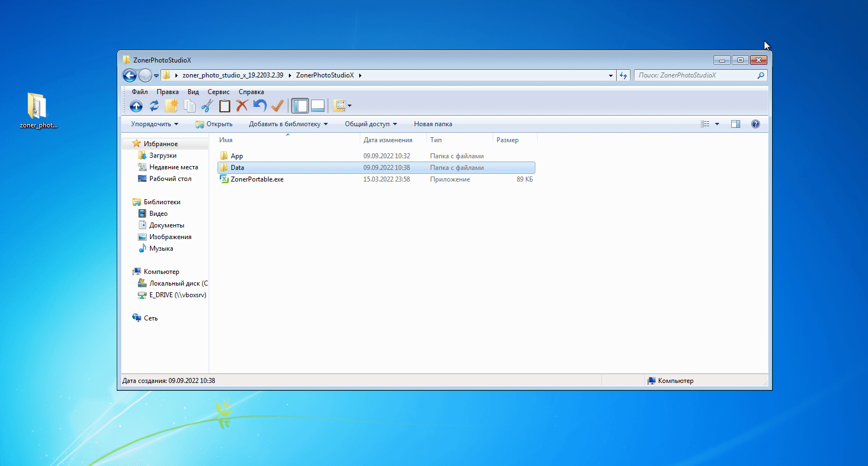The height and width of the screenshot is (466, 868).
Task: Toggle the preview pane button
Action: tap(736, 124)
